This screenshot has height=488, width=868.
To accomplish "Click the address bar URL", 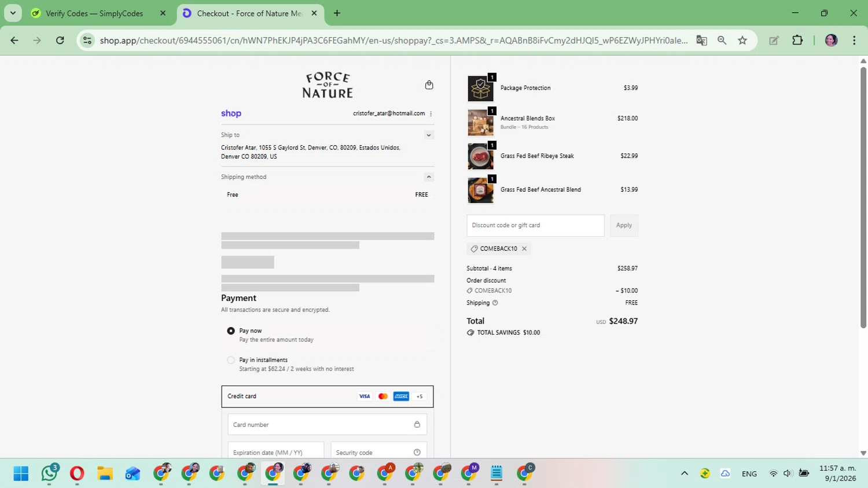I will click(393, 41).
